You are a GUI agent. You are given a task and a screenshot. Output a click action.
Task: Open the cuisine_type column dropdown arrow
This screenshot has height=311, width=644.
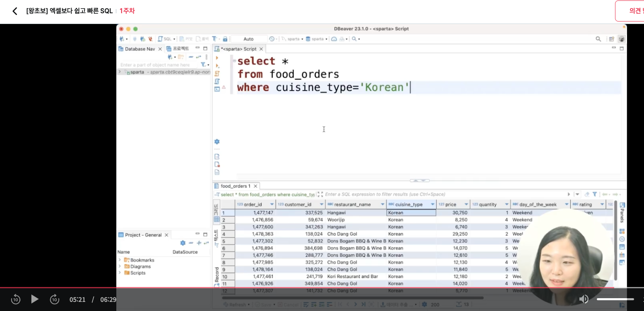433,204
